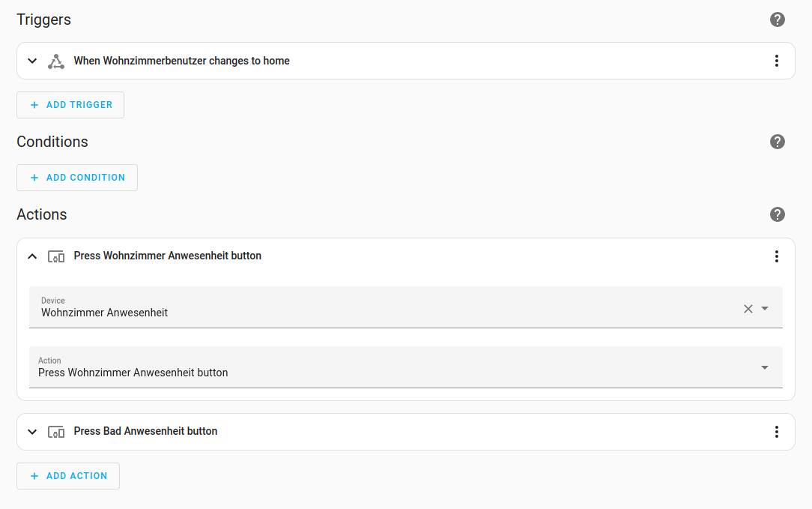Open help for Triggers section
The height and width of the screenshot is (509, 812).
click(778, 19)
